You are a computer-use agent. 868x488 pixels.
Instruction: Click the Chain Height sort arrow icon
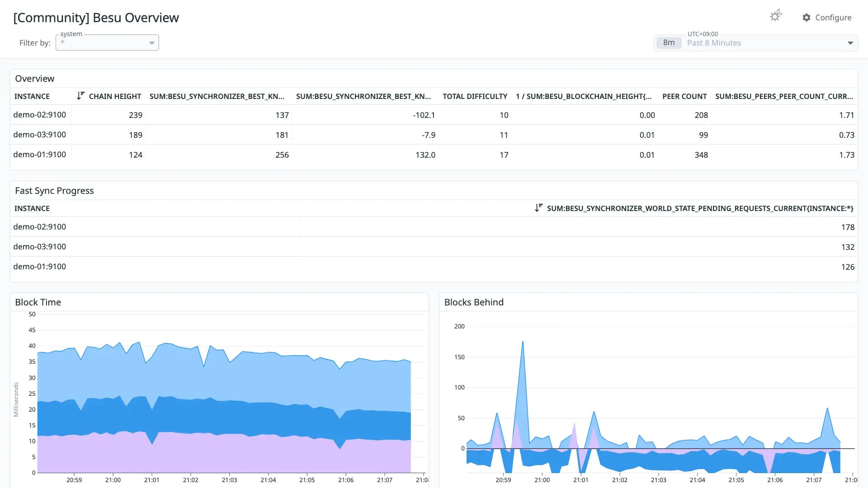(80, 96)
